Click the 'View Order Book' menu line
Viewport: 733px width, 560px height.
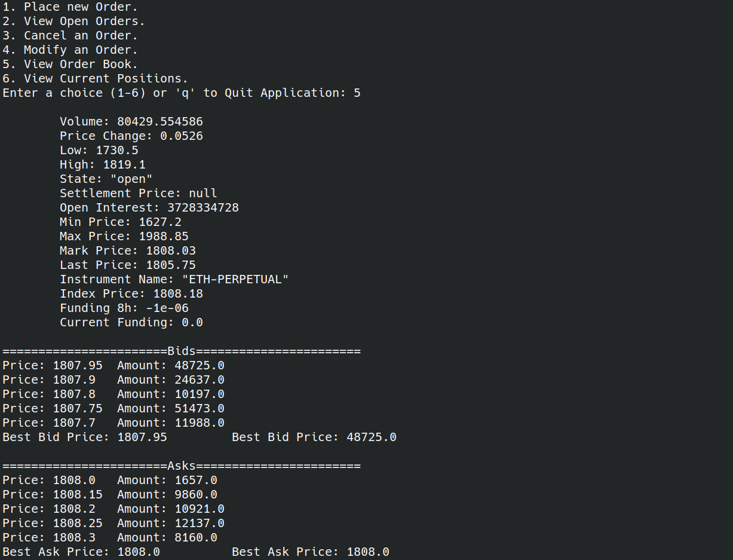point(70,65)
